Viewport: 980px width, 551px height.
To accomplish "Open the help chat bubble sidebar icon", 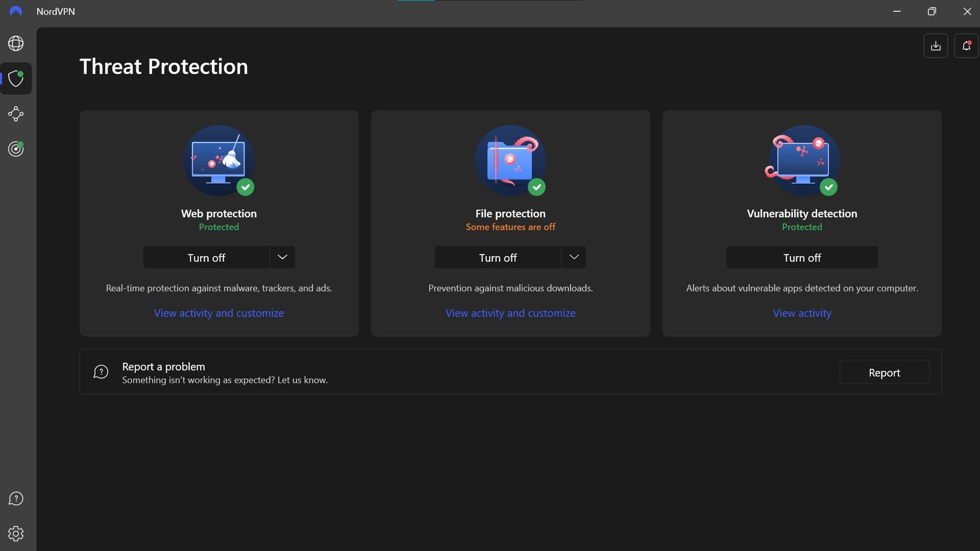I will click(x=16, y=498).
